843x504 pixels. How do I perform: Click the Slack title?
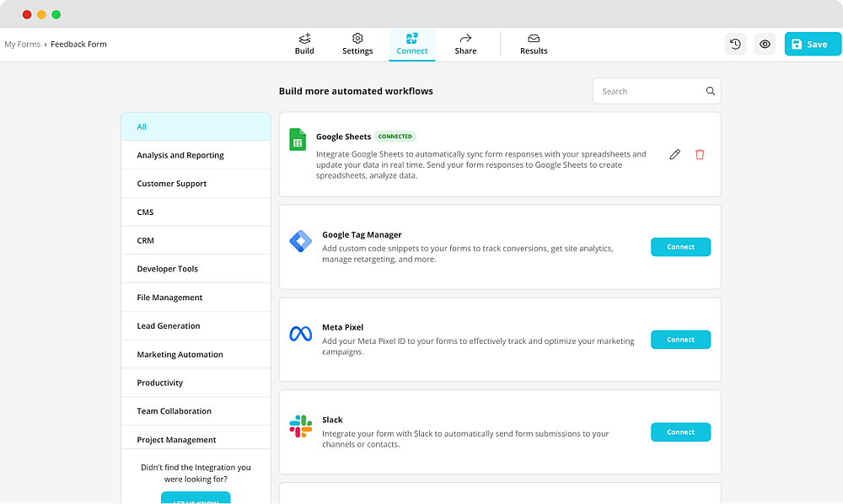pyautogui.click(x=332, y=420)
